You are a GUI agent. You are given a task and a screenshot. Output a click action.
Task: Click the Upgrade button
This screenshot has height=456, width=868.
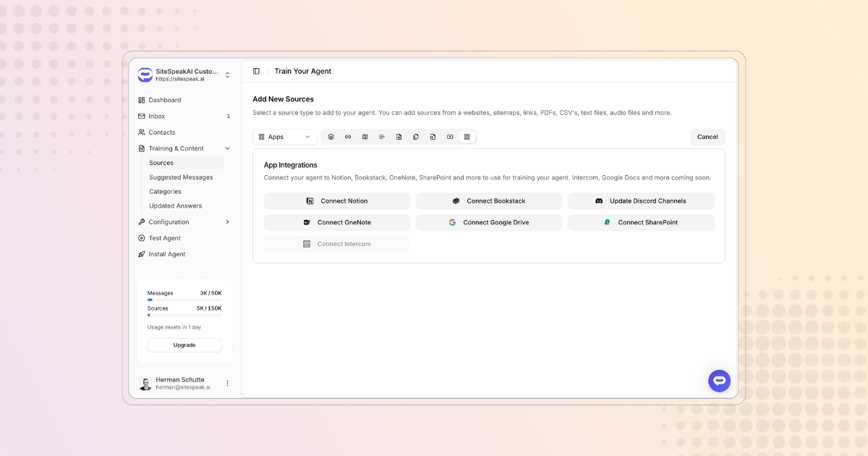tap(184, 345)
